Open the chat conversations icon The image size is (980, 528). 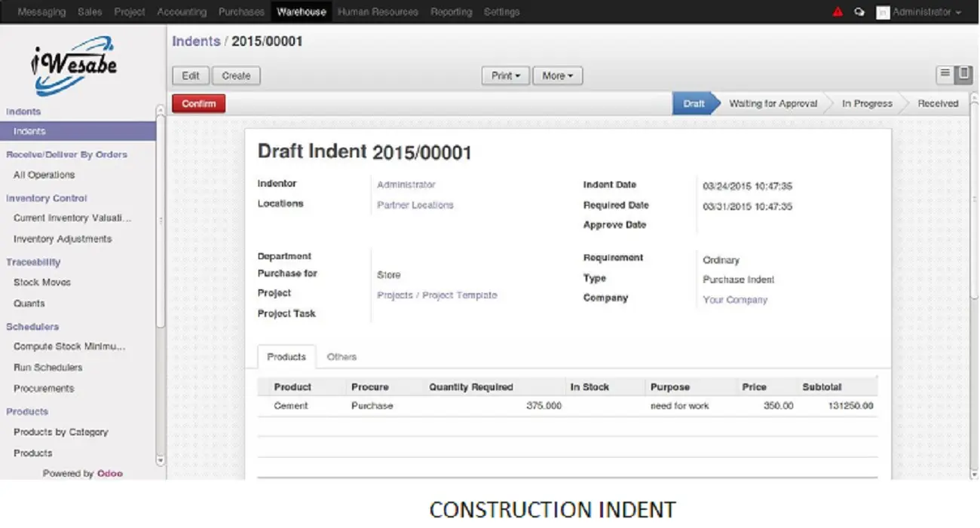click(x=859, y=12)
